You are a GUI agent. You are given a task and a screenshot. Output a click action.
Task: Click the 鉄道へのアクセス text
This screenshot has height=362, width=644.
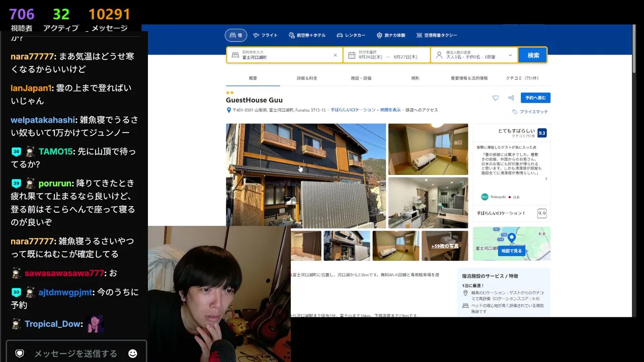pyautogui.click(x=422, y=110)
